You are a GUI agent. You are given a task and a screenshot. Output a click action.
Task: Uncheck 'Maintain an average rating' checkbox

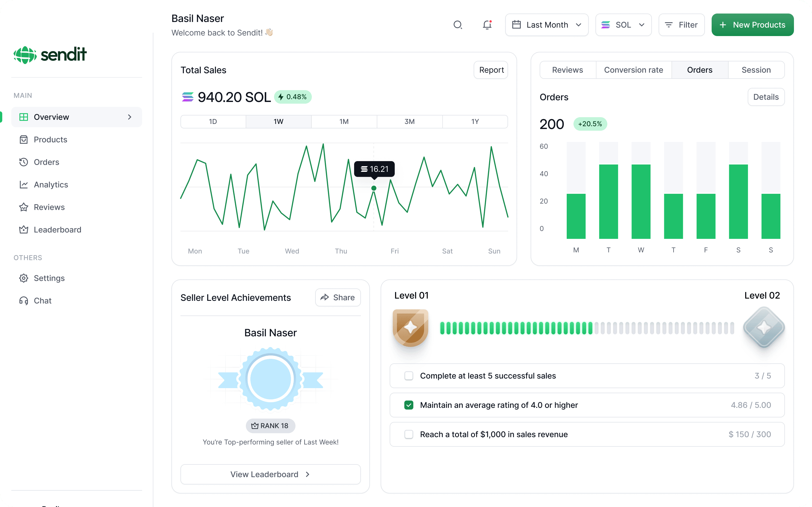click(409, 405)
